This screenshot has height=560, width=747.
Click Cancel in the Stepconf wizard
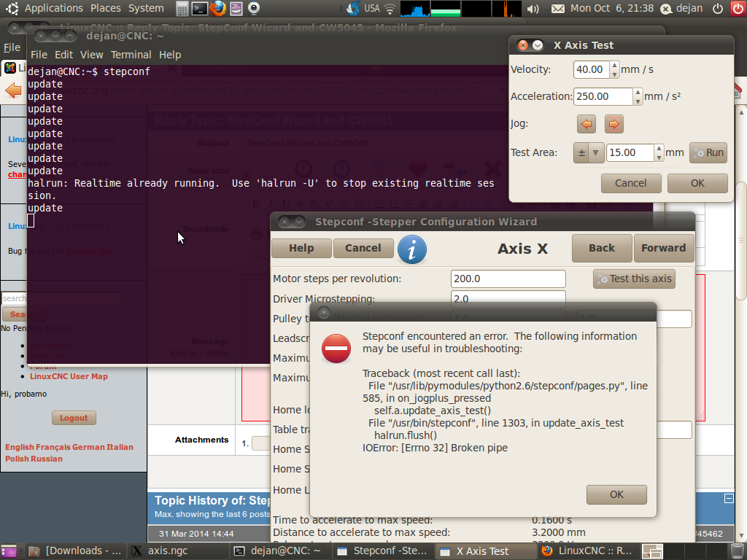pyautogui.click(x=363, y=248)
